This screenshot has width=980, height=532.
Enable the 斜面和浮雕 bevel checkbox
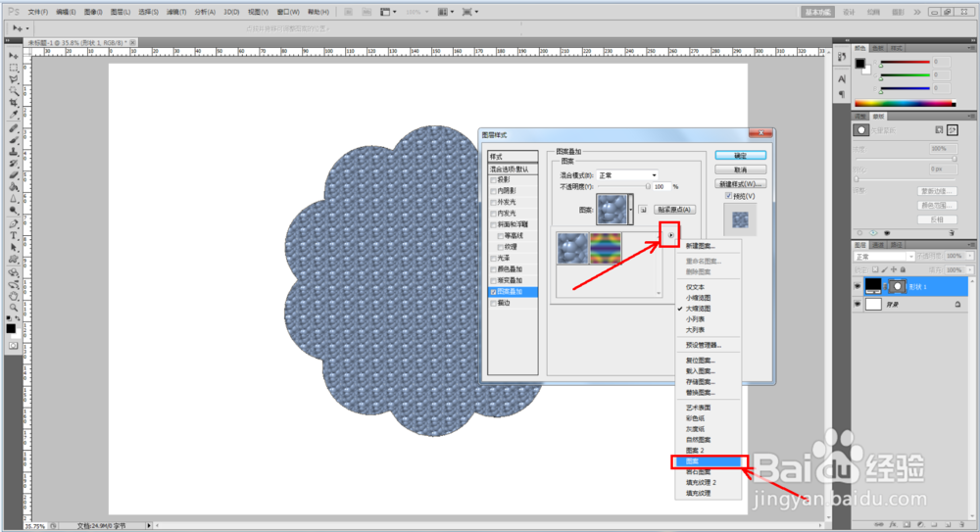[493, 224]
